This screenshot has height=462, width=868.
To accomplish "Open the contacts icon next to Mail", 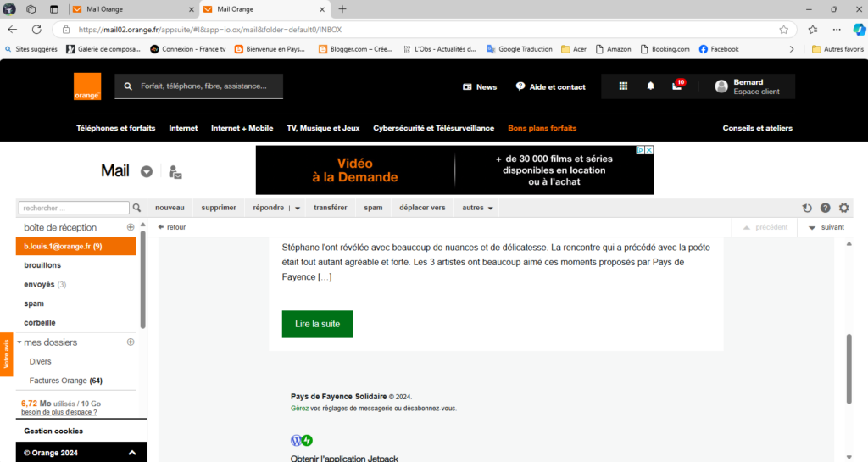I will 175,172.
